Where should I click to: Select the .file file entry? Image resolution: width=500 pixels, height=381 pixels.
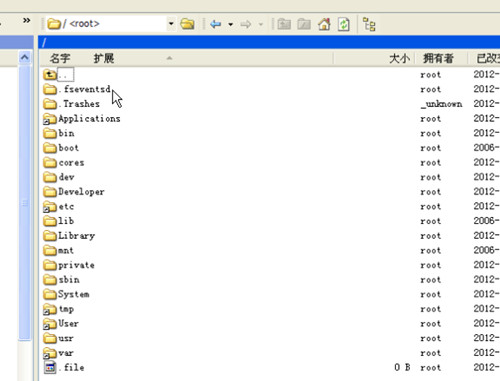(64, 368)
